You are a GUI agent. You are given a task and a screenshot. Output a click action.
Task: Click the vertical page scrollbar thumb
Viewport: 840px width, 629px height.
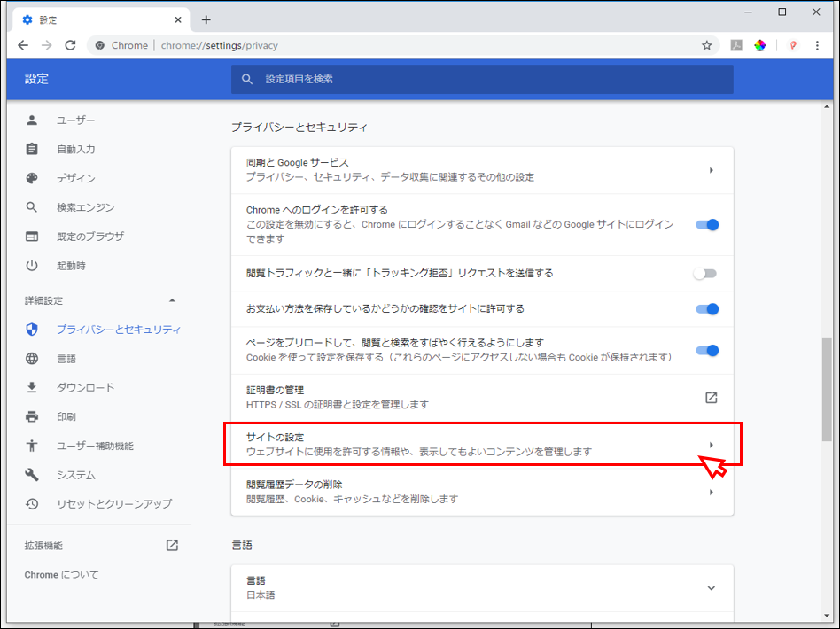click(x=827, y=389)
